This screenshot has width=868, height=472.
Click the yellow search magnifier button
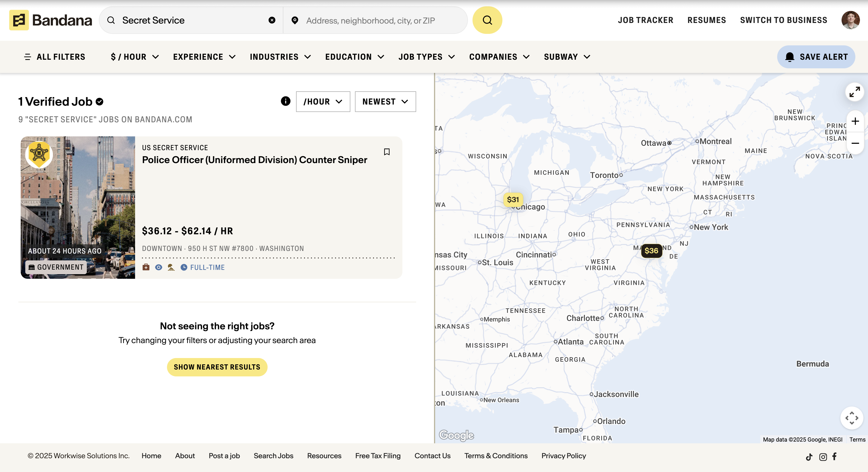tap(487, 20)
